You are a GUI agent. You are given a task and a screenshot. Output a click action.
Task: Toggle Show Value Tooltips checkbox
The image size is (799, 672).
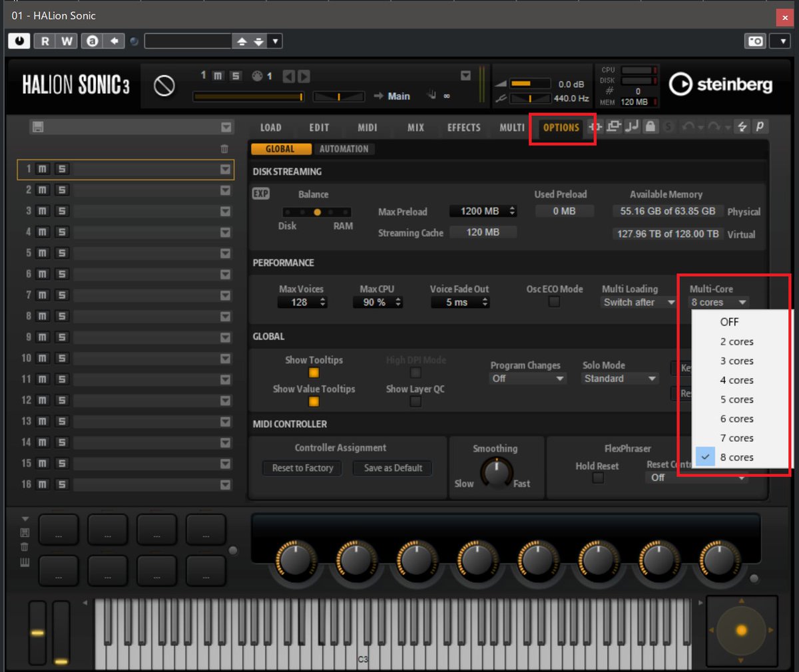314,402
